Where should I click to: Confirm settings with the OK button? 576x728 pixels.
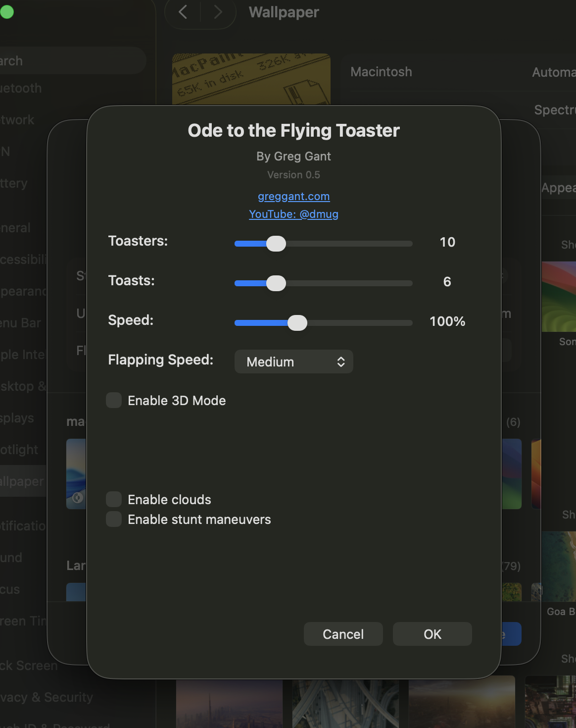point(432,634)
